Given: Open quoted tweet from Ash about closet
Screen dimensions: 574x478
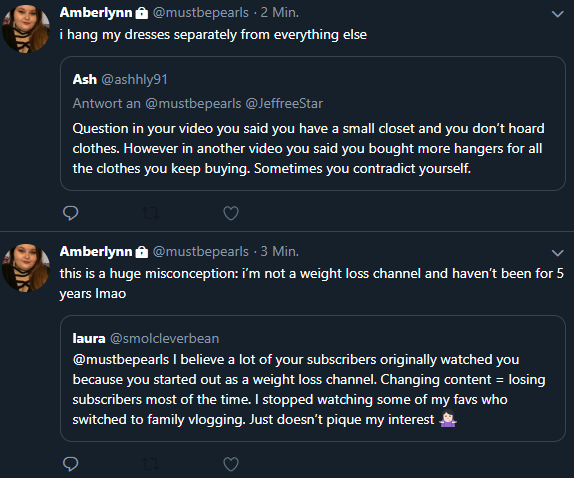Looking at the screenshot, I should click(313, 123).
